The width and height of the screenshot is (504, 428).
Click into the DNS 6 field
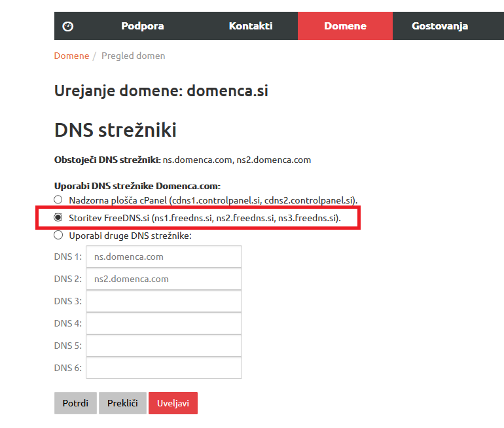164,368
